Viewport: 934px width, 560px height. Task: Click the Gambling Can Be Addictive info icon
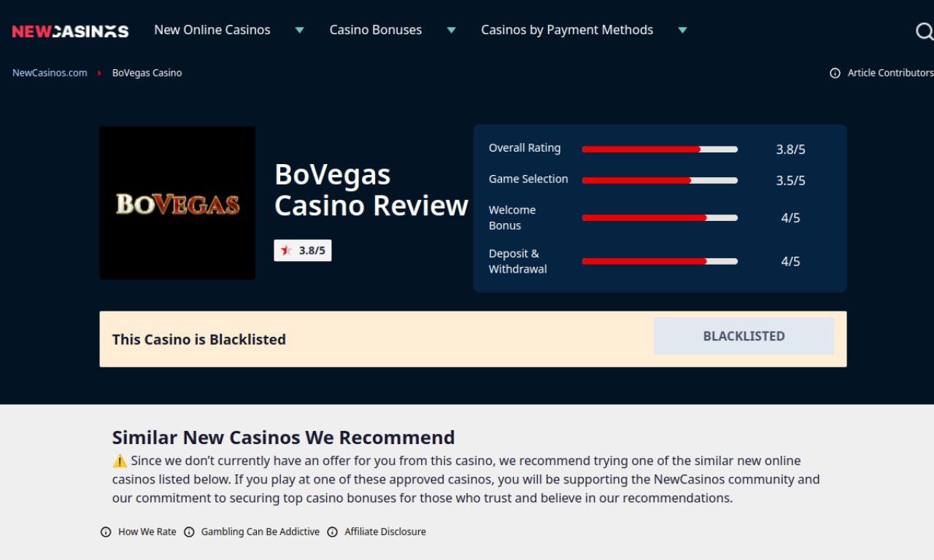click(189, 532)
